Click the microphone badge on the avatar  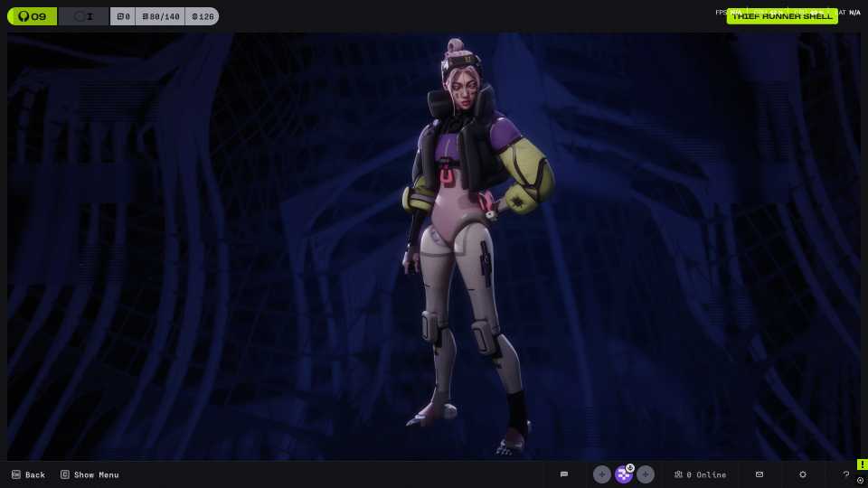pos(630,468)
